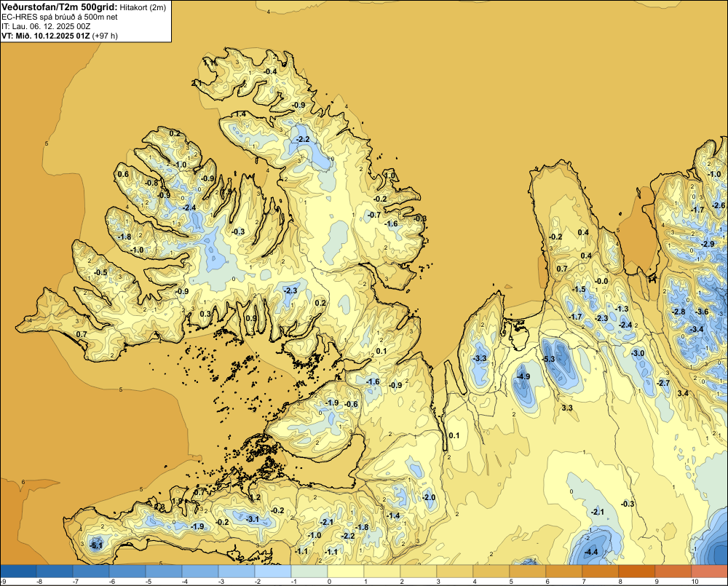Click the legend color segment between -9 and -8

[18, 571]
